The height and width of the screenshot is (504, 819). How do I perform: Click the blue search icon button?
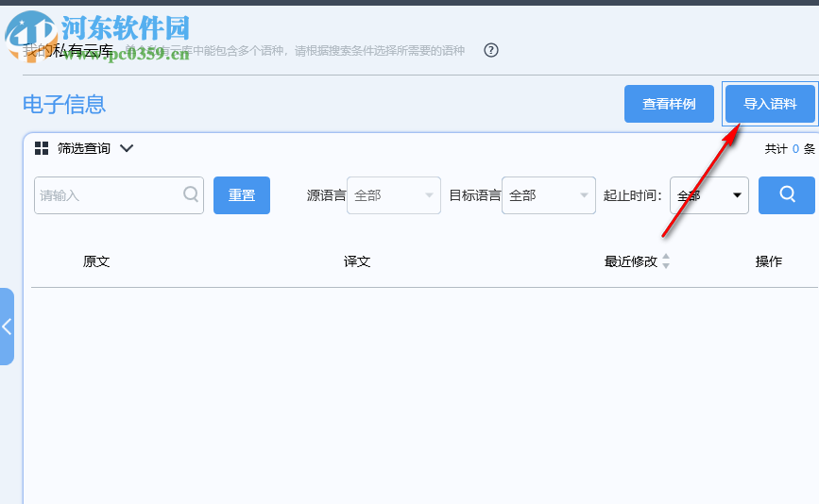click(787, 195)
